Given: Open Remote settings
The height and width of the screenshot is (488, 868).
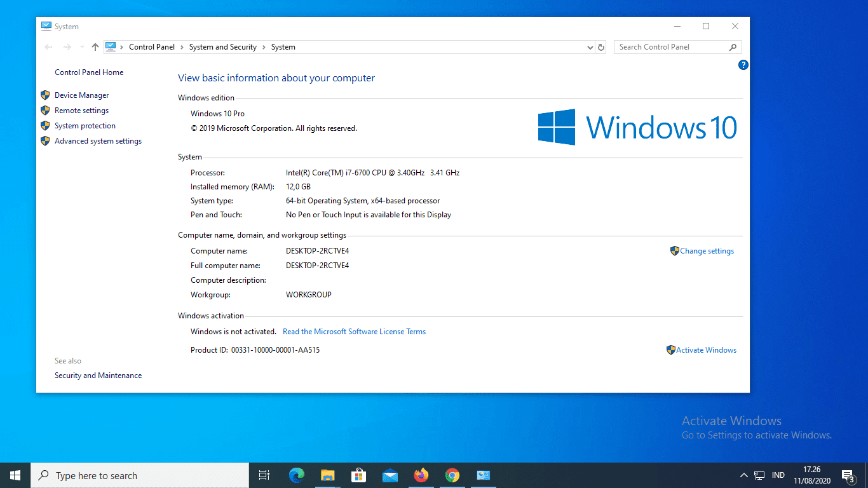Looking at the screenshot, I should pos(82,111).
